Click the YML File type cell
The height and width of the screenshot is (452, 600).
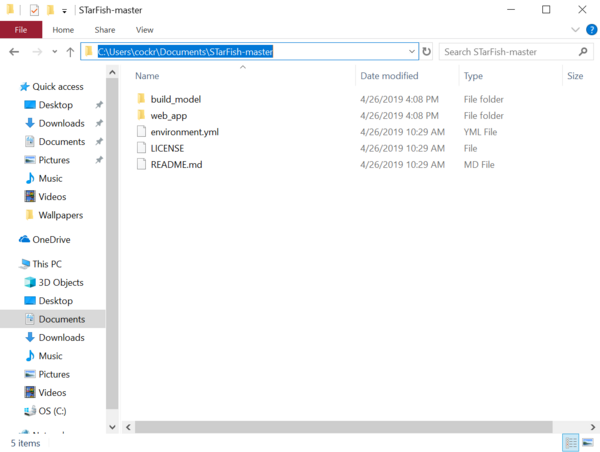pyautogui.click(x=480, y=132)
